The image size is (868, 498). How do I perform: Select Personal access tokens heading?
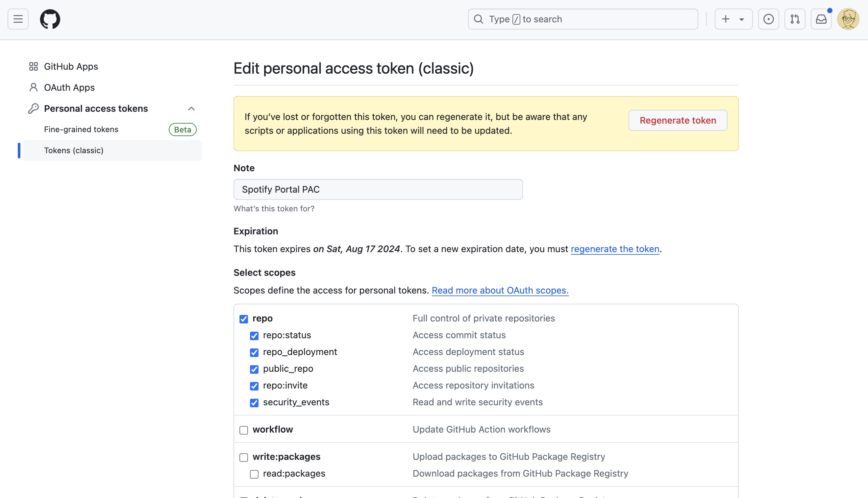pos(96,108)
